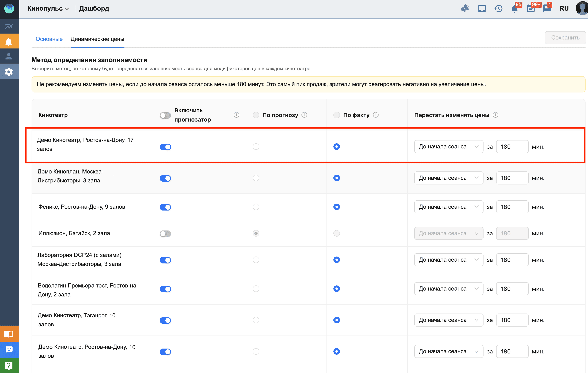This screenshot has width=588, height=374.
Task: Open the history clock icon in header
Action: pos(498,9)
